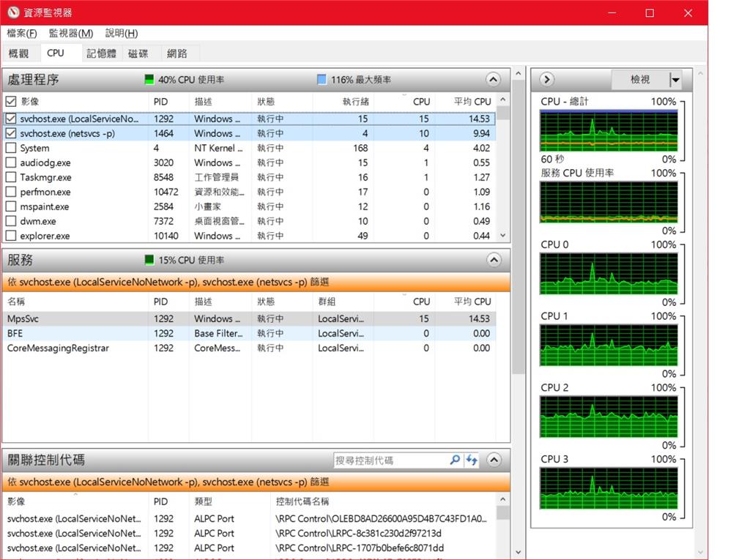Check the dwm.exe checkbox
Image resolution: width=750 pixels, height=560 pixels.
click(11, 221)
